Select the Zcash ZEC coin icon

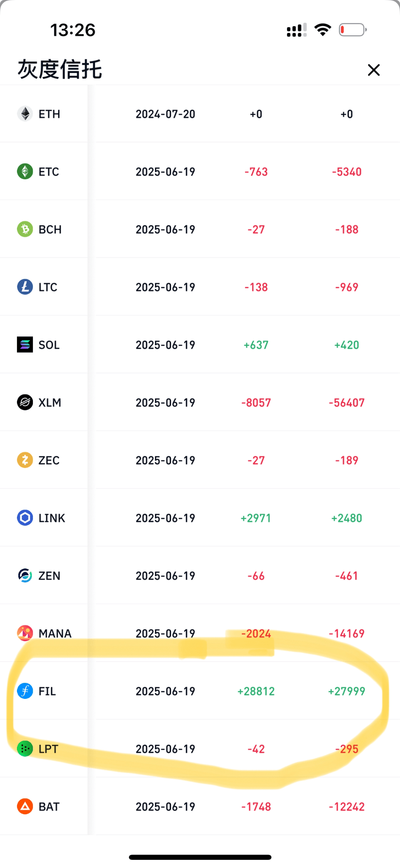(x=25, y=460)
